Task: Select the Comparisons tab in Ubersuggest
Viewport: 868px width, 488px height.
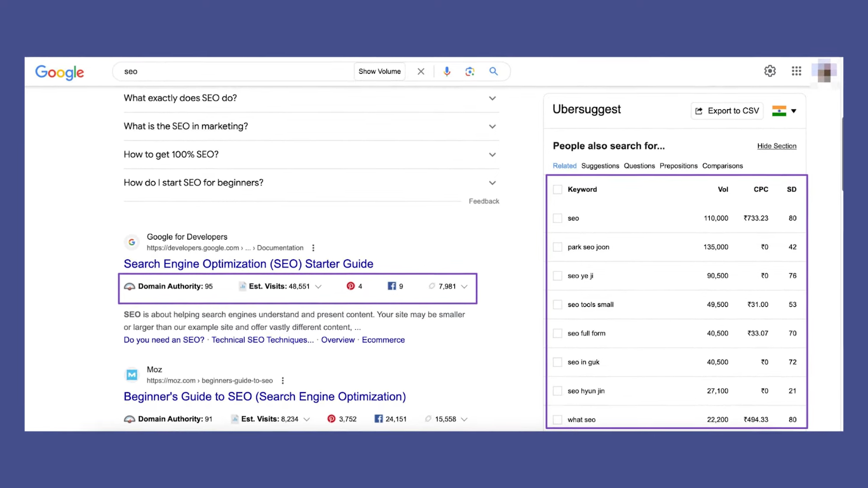Action: [722, 166]
